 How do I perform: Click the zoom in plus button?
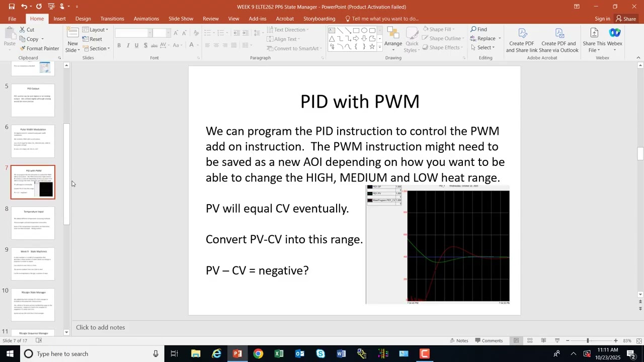[x=615, y=341]
